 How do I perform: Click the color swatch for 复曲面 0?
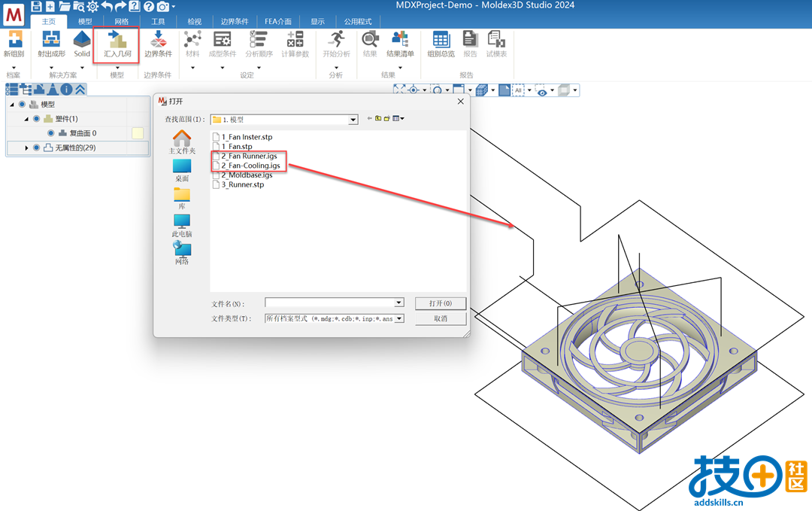[138, 133]
